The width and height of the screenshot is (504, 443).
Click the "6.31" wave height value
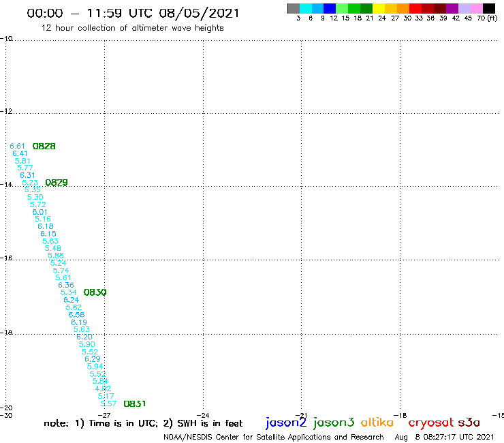pos(27,175)
